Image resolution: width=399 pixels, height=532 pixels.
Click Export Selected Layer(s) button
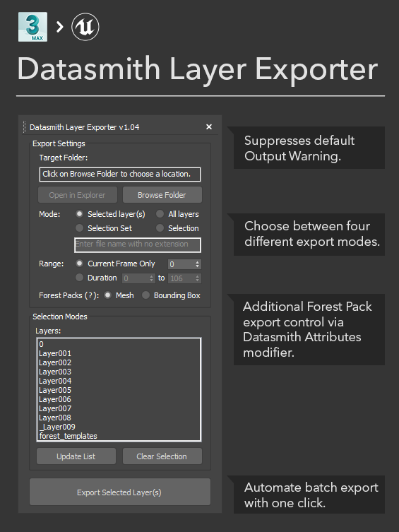point(120,492)
